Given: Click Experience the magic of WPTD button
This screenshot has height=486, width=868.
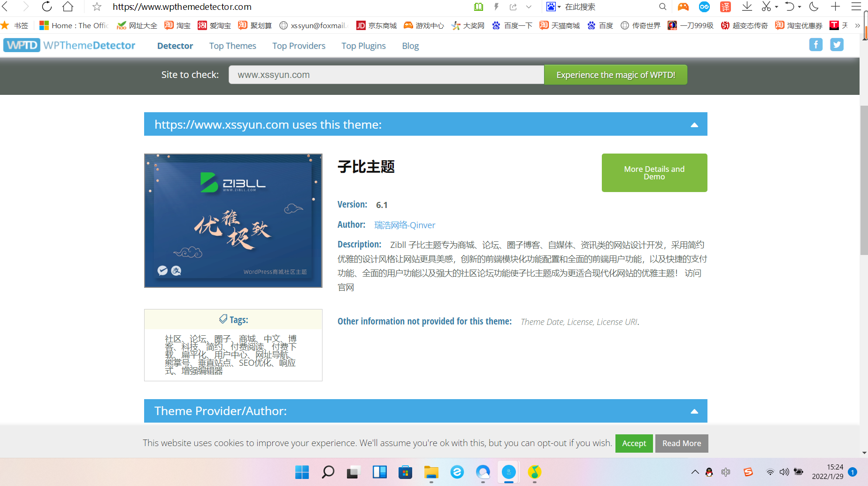Looking at the screenshot, I should (616, 75).
